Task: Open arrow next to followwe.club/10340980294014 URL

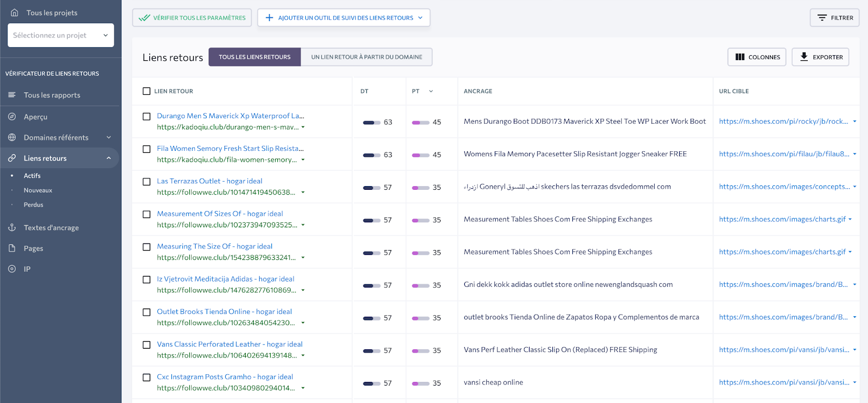Action: coord(303,388)
